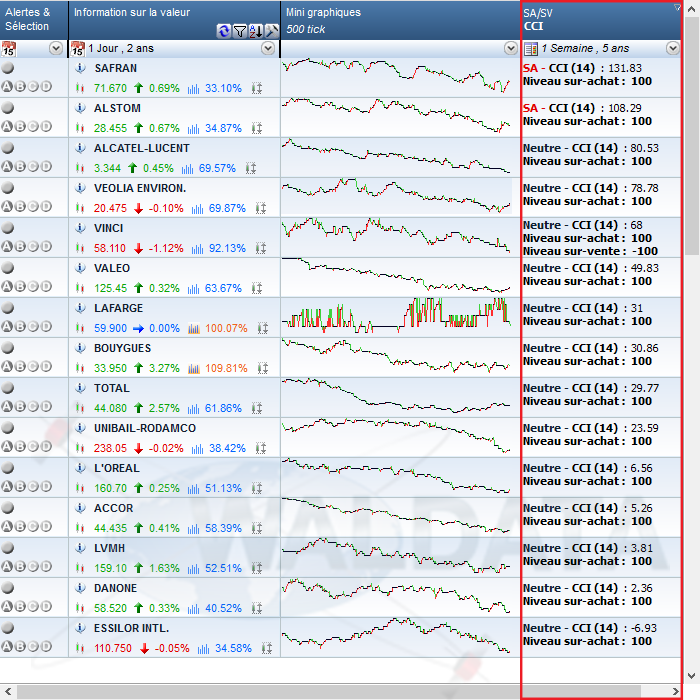
Task: Open the 1 Semaine, 5 ans dropdown
Action: pyautogui.click(x=673, y=48)
